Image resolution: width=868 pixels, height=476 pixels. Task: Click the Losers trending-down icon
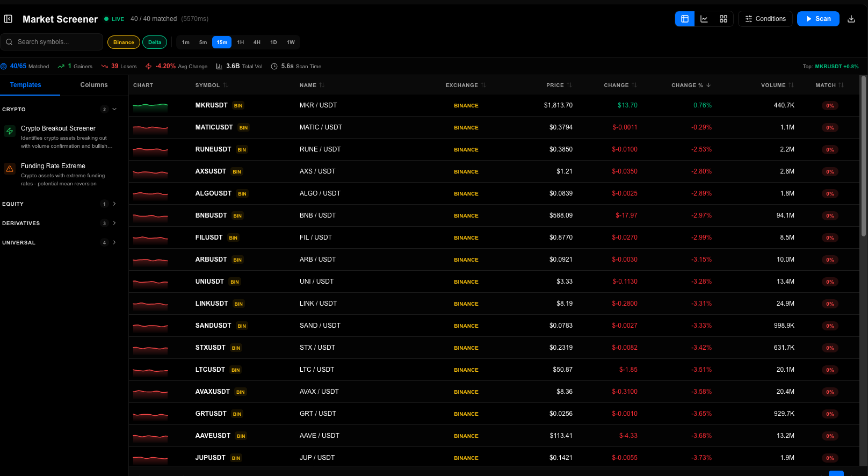105,66
